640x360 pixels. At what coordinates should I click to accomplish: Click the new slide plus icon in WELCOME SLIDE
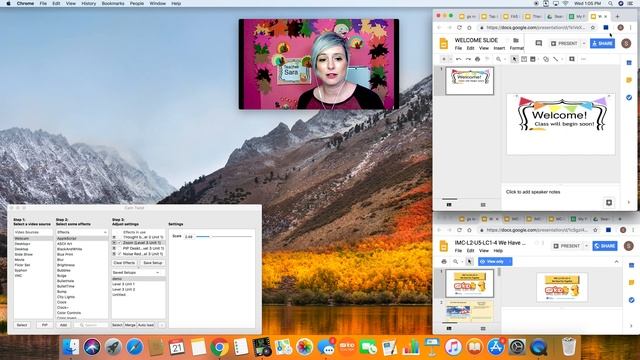444,59
